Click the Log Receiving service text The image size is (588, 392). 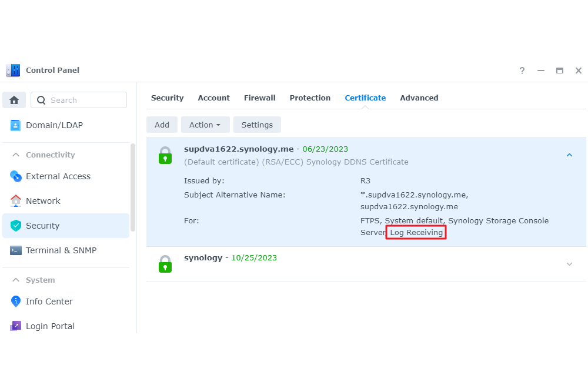(x=416, y=232)
